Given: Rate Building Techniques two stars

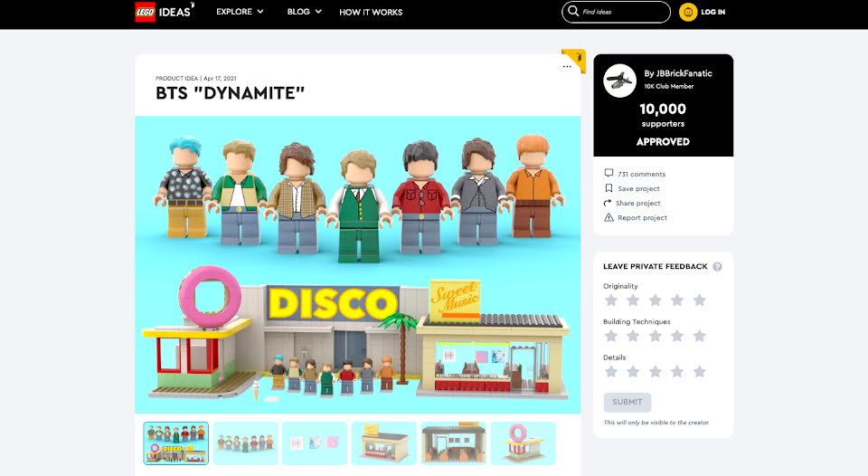Looking at the screenshot, I should pos(633,336).
